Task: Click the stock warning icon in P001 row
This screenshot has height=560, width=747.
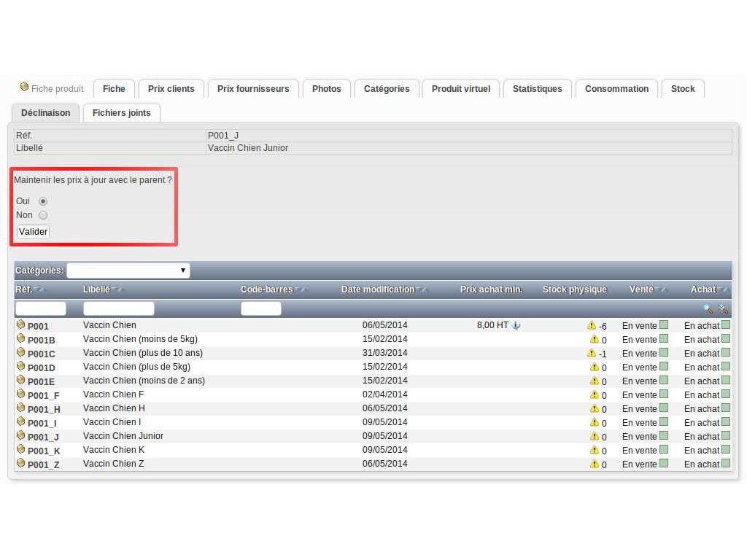Action: [592, 325]
